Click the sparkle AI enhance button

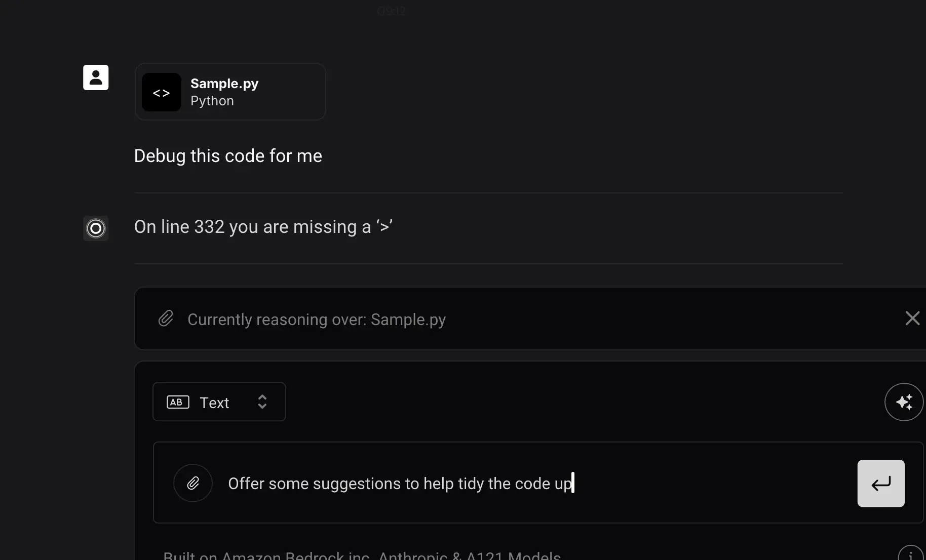(904, 402)
